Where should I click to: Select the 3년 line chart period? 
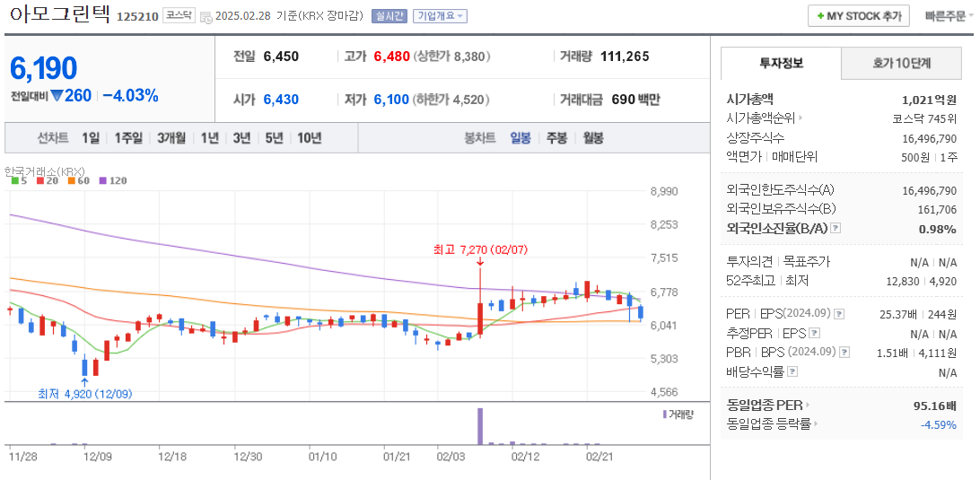coord(241,138)
